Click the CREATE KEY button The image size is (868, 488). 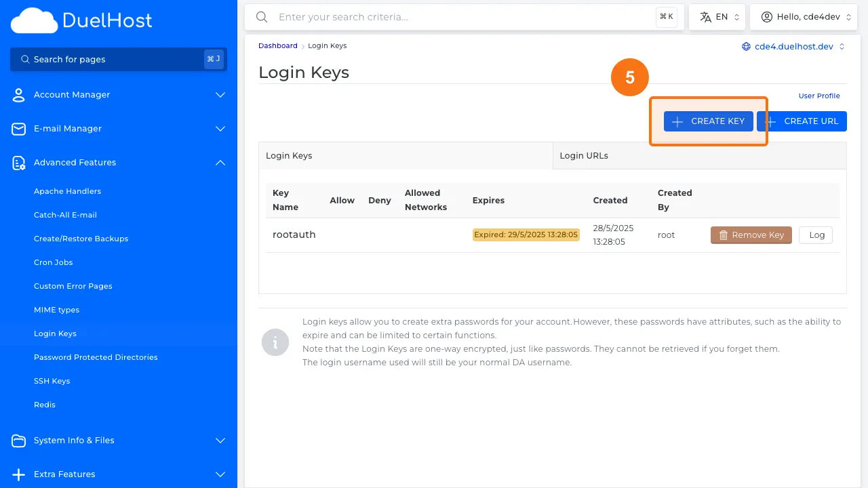(x=708, y=121)
